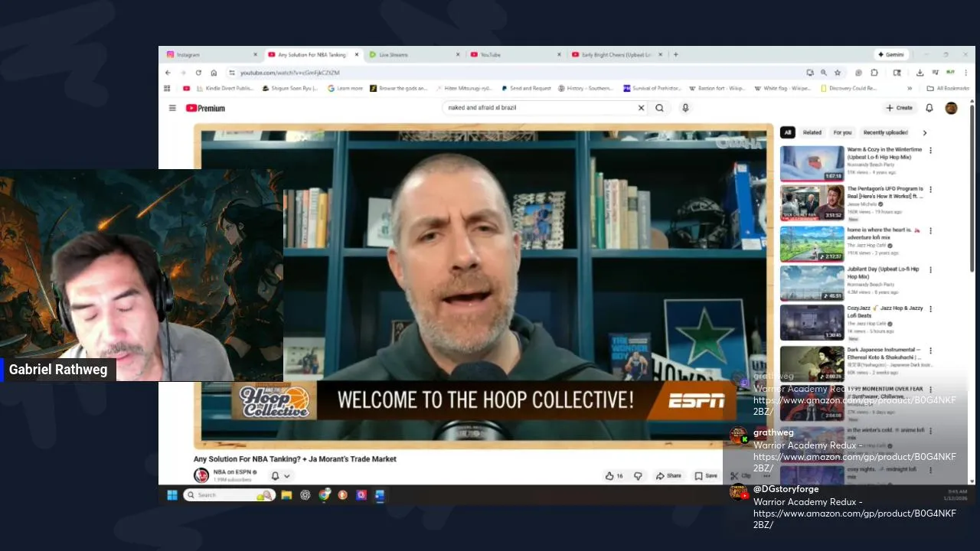Click the YouTube Premium logo

click(x=205, y=108)
